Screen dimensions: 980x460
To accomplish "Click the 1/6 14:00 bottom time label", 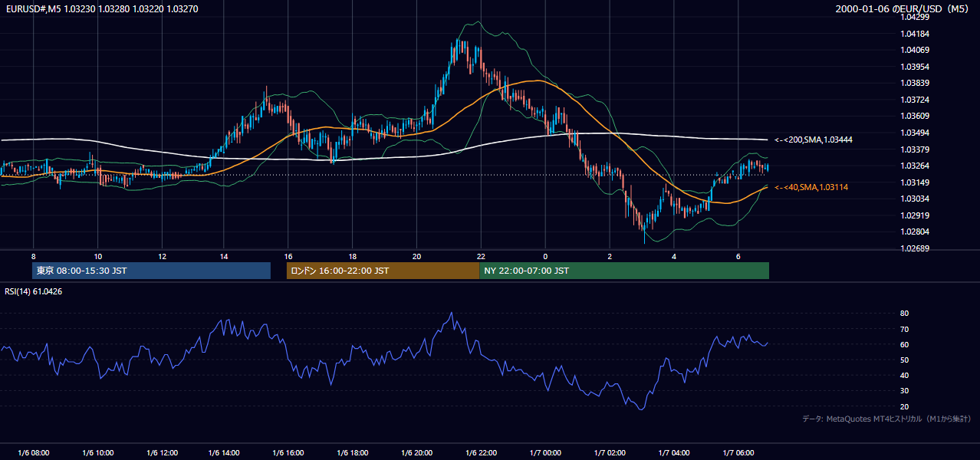I will coord(225,453).
